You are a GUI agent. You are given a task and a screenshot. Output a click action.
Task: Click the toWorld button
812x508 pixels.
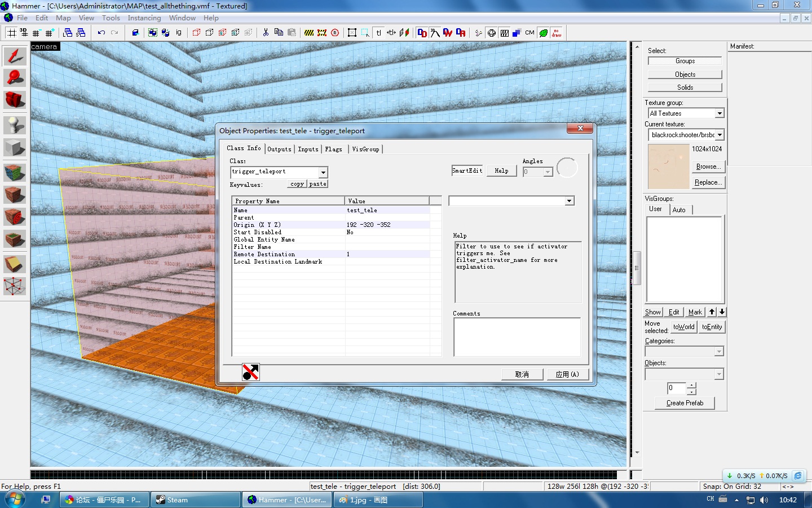click(x=683, y=327)
